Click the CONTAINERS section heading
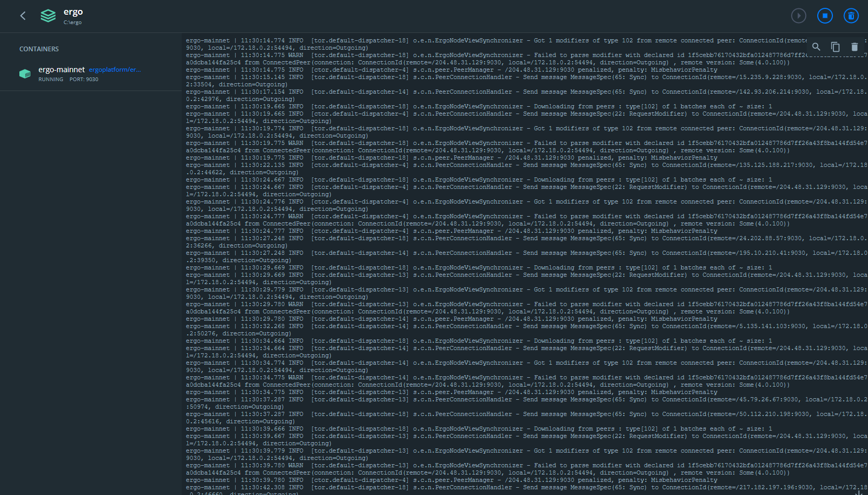Viewport: 868px width, 495px height. point(39,49)
